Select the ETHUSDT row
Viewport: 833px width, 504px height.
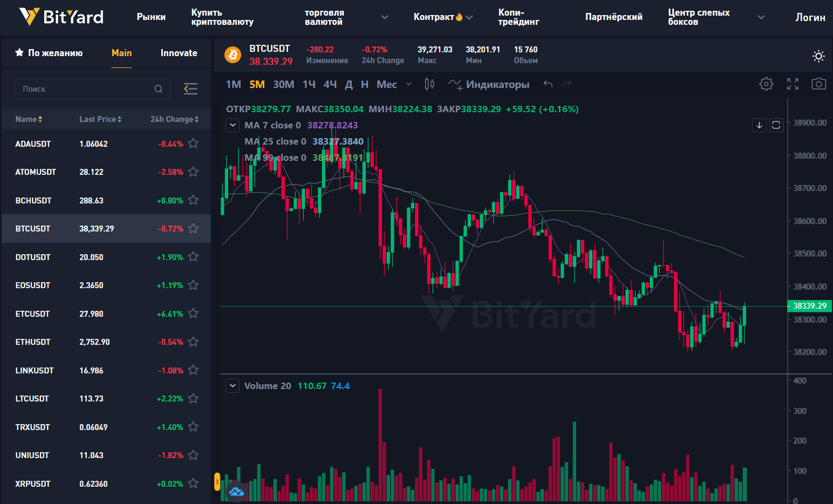click(106, 342)
